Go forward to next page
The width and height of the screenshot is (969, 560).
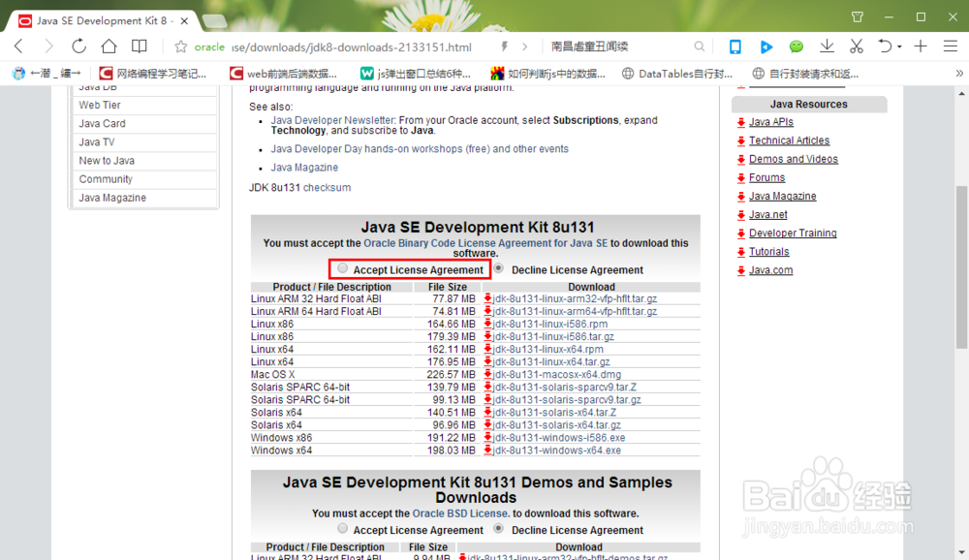48,47
